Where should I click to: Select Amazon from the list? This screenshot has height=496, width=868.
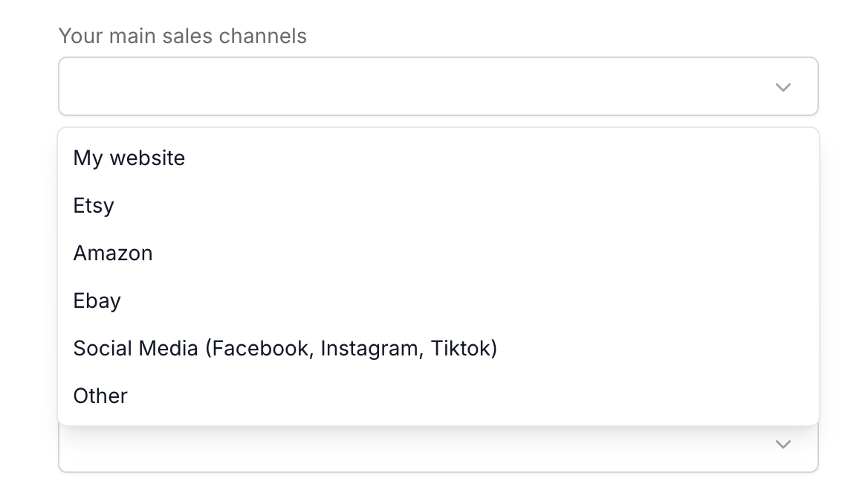tap(113, 253)
